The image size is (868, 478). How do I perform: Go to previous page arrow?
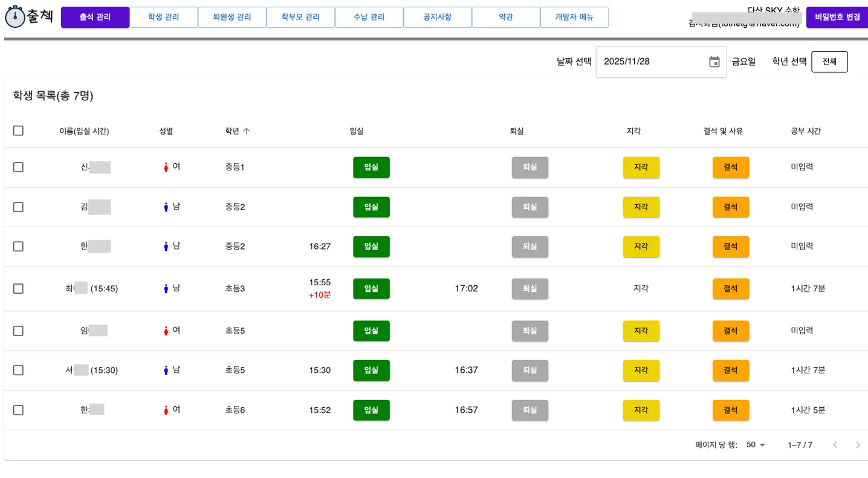click(x=835, y=445)
